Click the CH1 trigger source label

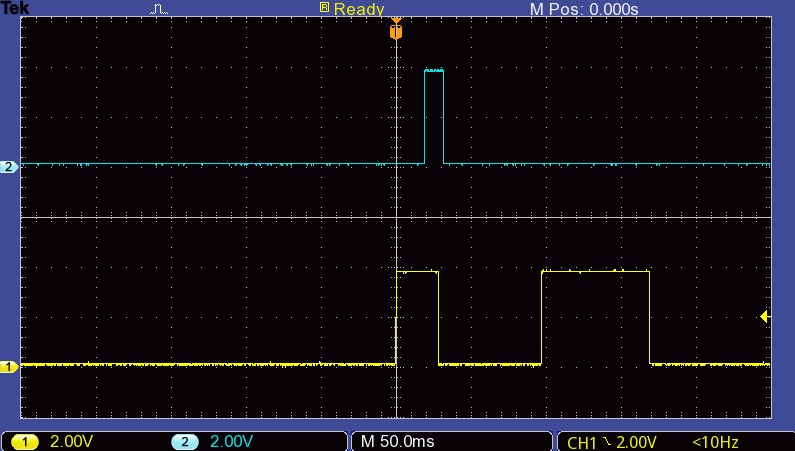tap(582, 443)
